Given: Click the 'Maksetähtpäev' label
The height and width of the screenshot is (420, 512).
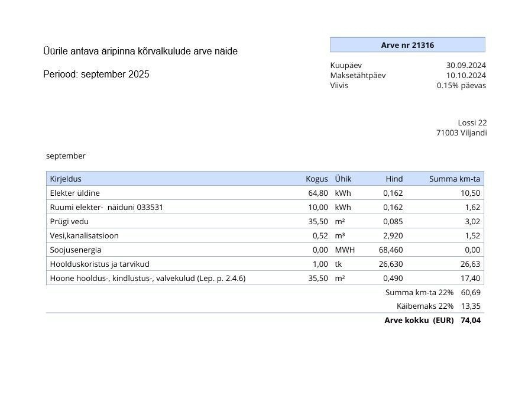Looking at the screenshot, I should click(x=358, y=76).
